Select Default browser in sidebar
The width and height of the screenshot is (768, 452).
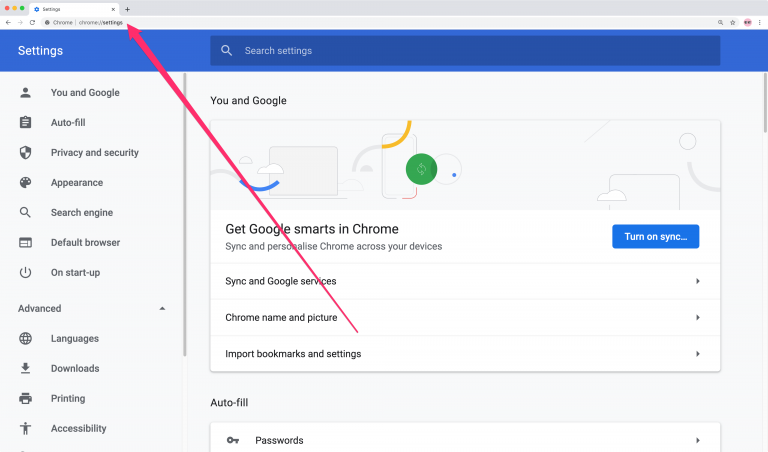(x=85, y=242)
